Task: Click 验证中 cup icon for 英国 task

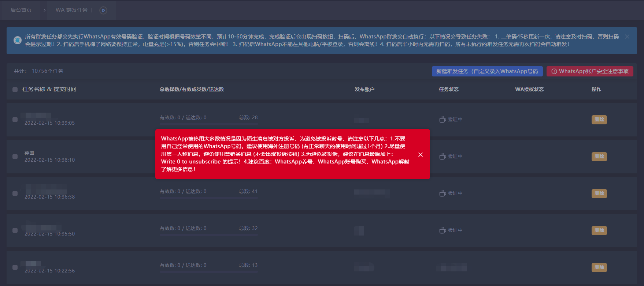Action: coord(443,157)
